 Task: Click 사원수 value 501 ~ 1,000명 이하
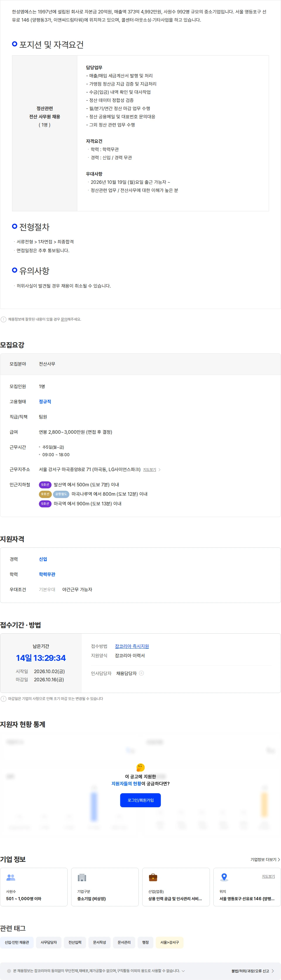coord(24,898)
